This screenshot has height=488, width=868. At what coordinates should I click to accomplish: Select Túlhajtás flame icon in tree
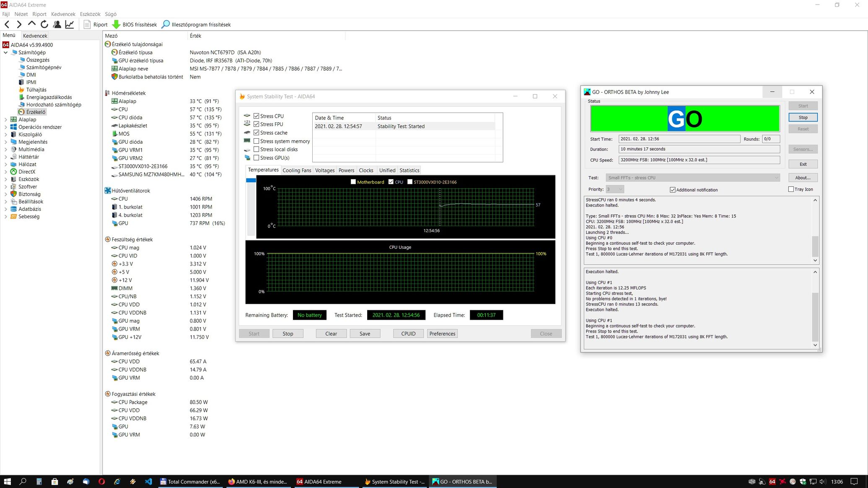coord(21,90)
